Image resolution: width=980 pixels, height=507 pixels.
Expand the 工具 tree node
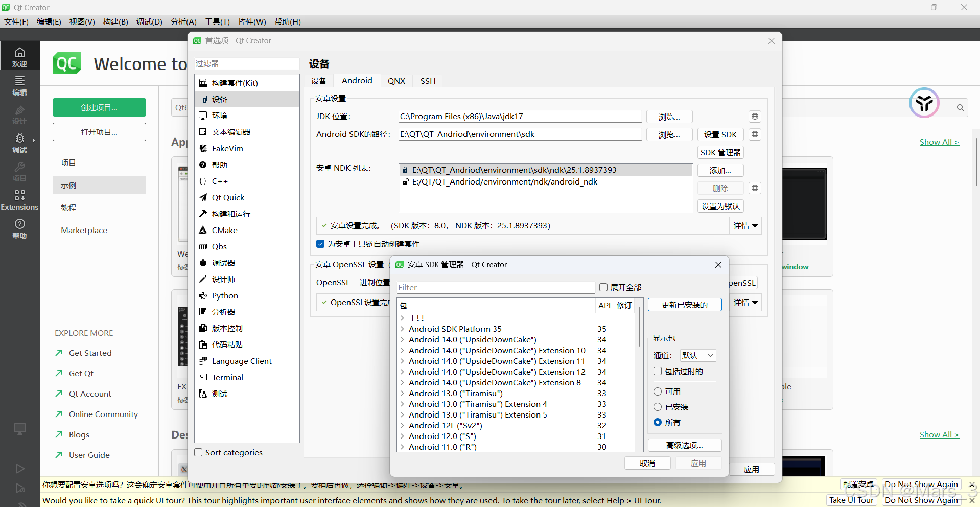[403, 318]
